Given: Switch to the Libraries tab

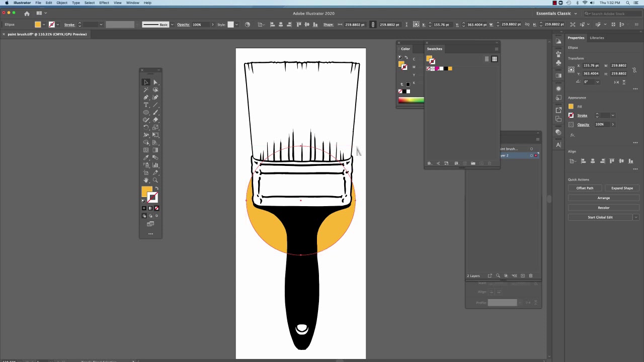Looking at the screenshot, I should (x=597, y=38).
